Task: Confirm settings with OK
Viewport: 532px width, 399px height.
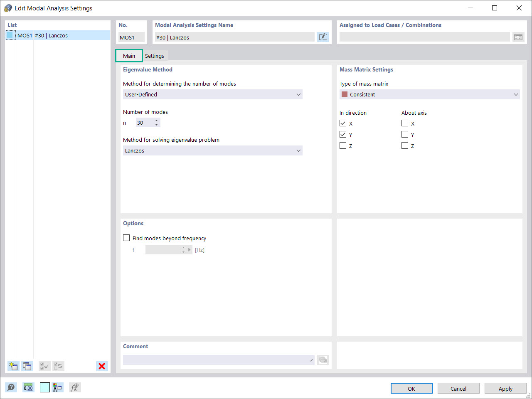Action: (x=411, y=388)
